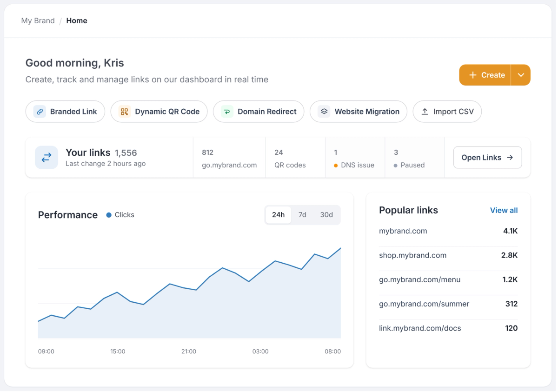Start a Dynamic QR Code

click(x=159, y=112)
